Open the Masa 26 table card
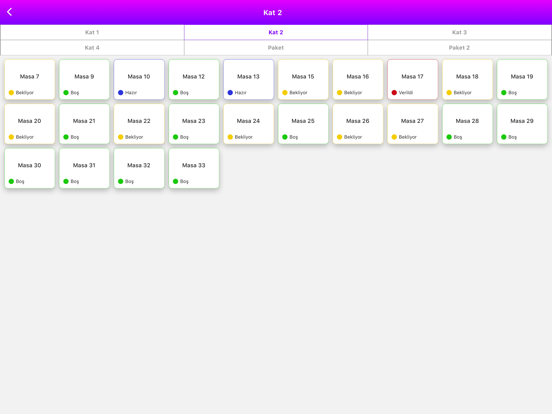The width and height of the screenshot is (552, 414). tap(358, 124)
